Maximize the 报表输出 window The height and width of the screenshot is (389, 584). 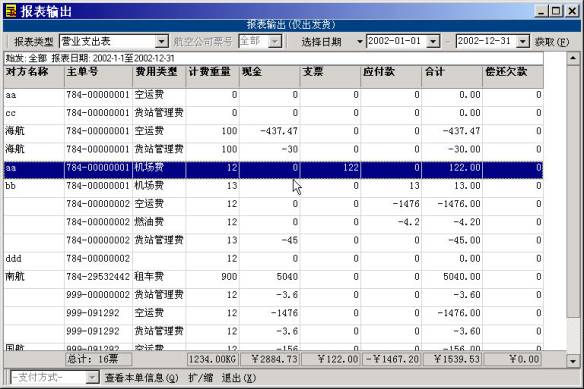click(x=556, y=11)
